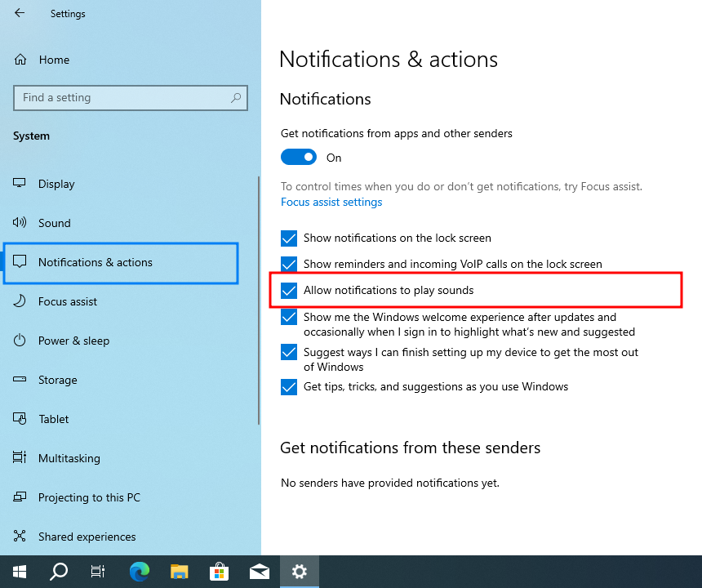Image resolution: width=702 pixels, height=588 pixels.
Task: Open Power & sleep via the power icon
Action: [20, 341]
